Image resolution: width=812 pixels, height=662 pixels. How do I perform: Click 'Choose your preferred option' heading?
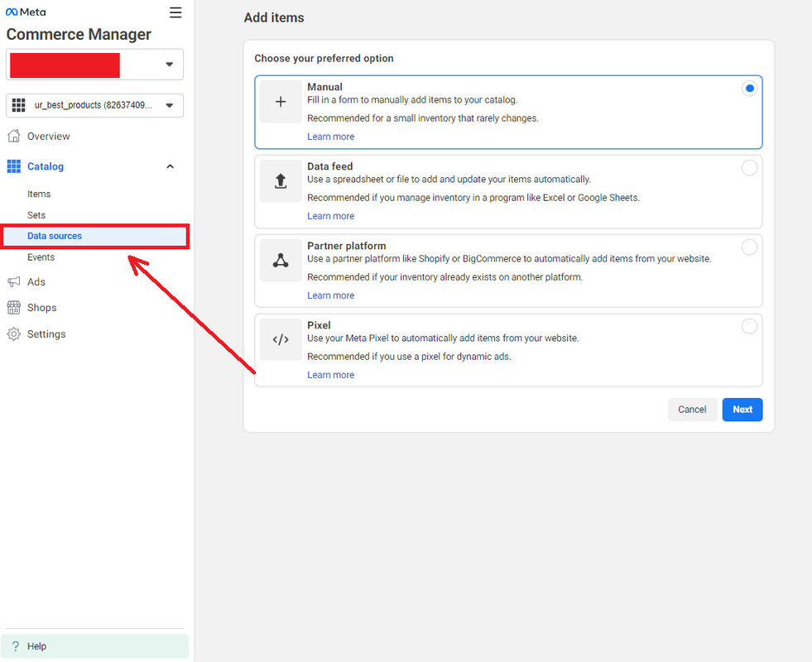click(324, 59)
